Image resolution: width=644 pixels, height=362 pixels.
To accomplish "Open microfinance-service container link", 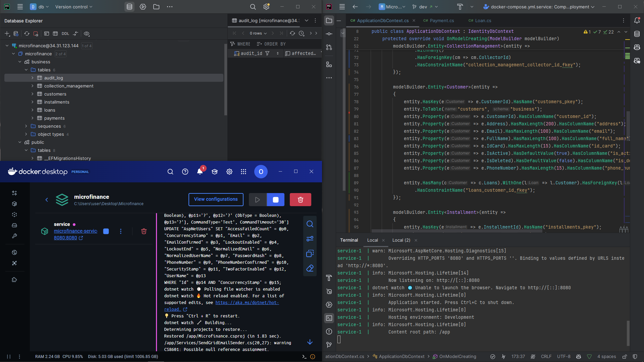I will click(x=75, y=231).
